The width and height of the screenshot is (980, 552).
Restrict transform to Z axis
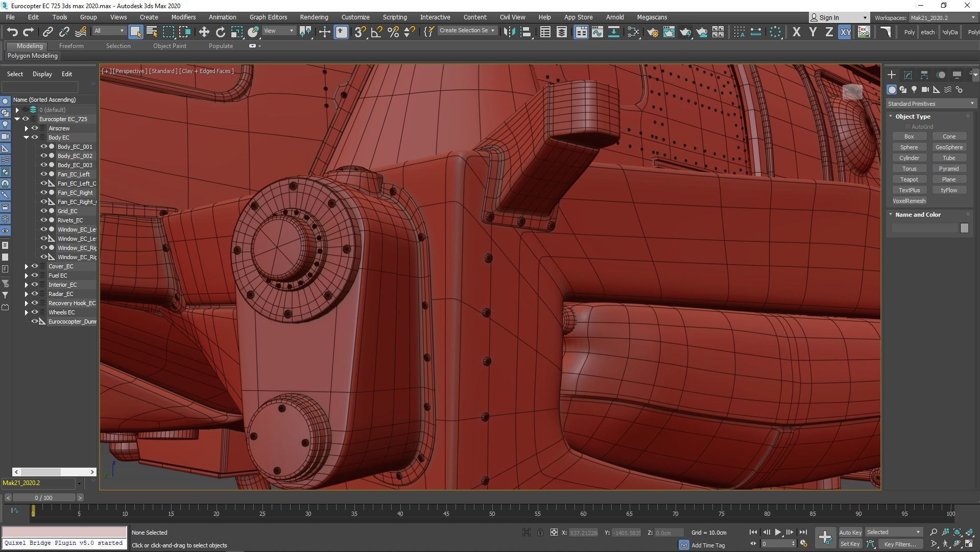829,32
